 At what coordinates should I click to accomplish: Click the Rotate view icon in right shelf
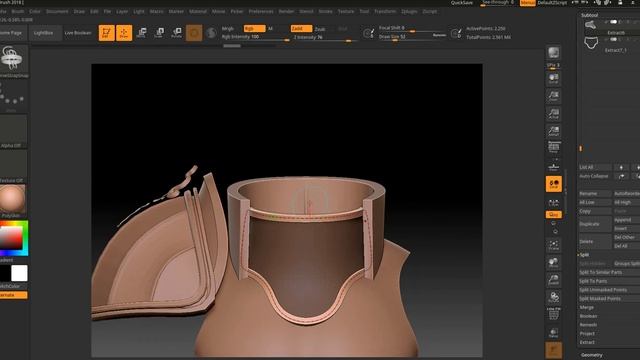click(x=553, y=298)
